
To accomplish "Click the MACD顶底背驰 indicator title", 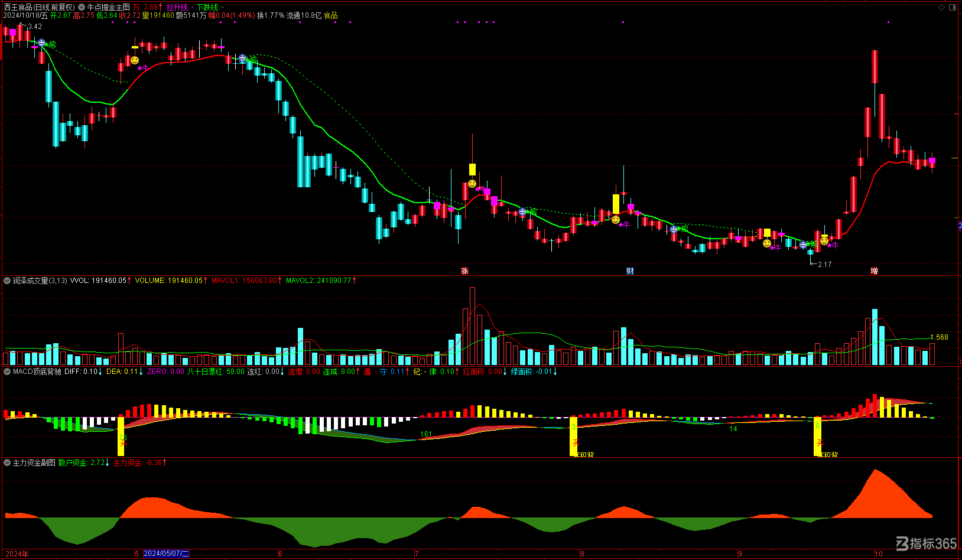I will click(x=37, y=372).
